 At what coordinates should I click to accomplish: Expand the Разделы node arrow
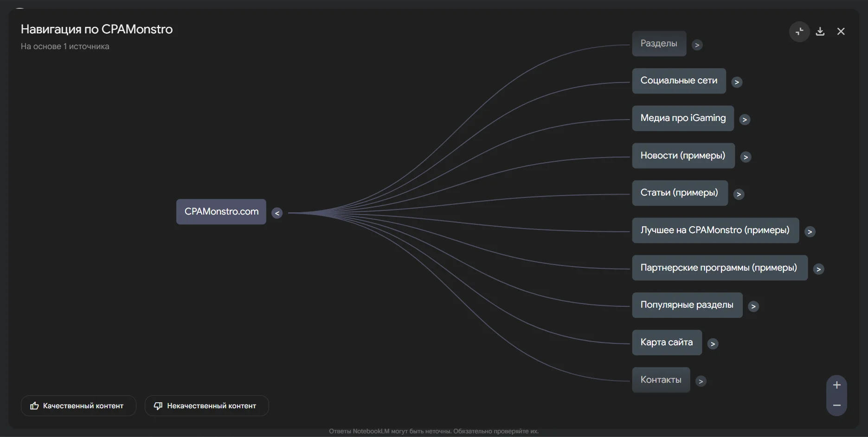tap(697, 45)
